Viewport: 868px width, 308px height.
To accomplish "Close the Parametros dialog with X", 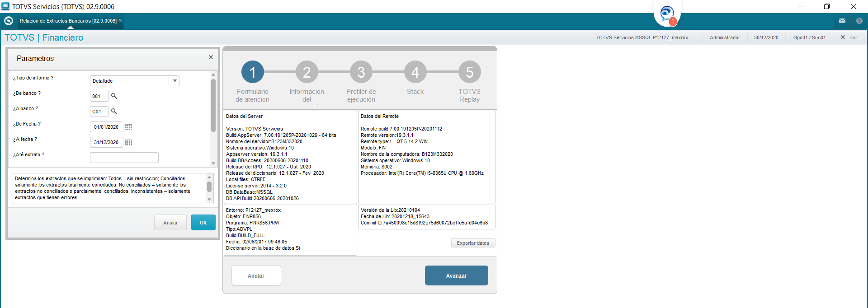I will pyautogui.click(x=211, y=57).
